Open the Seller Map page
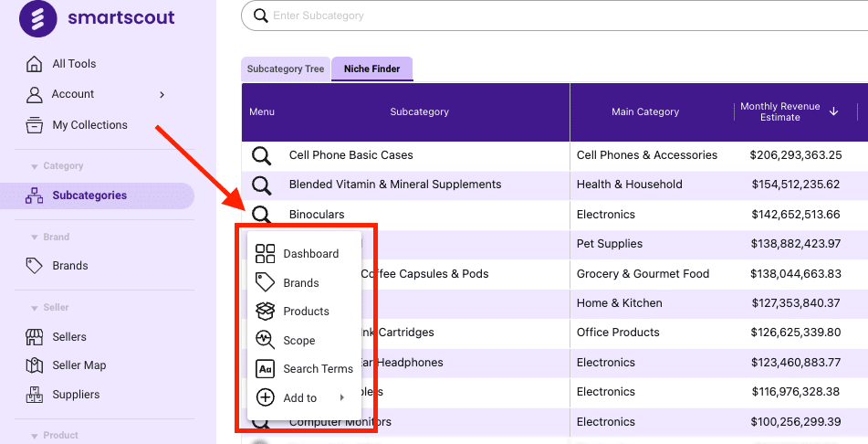This screenshot has height=444, width=868. (x=79, y=365)
